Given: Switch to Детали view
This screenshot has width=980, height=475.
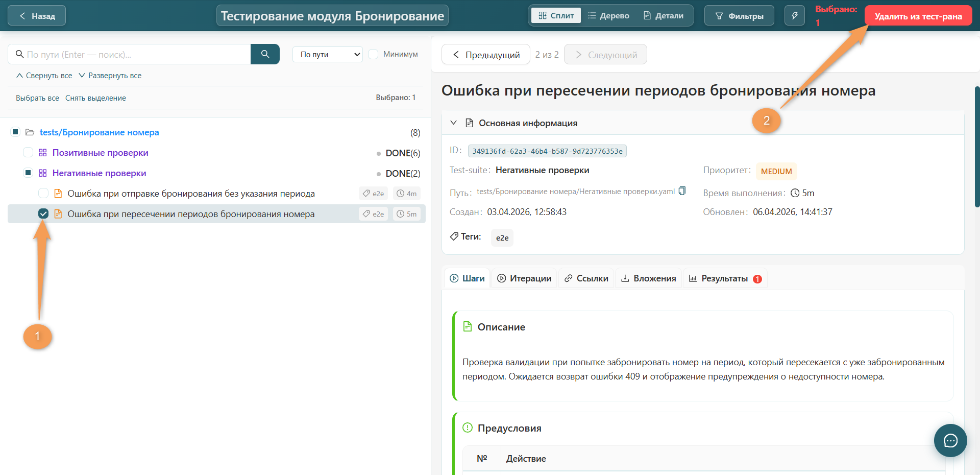Looking at the screenshot, I should pyautogui.click(x=663, y=16).
